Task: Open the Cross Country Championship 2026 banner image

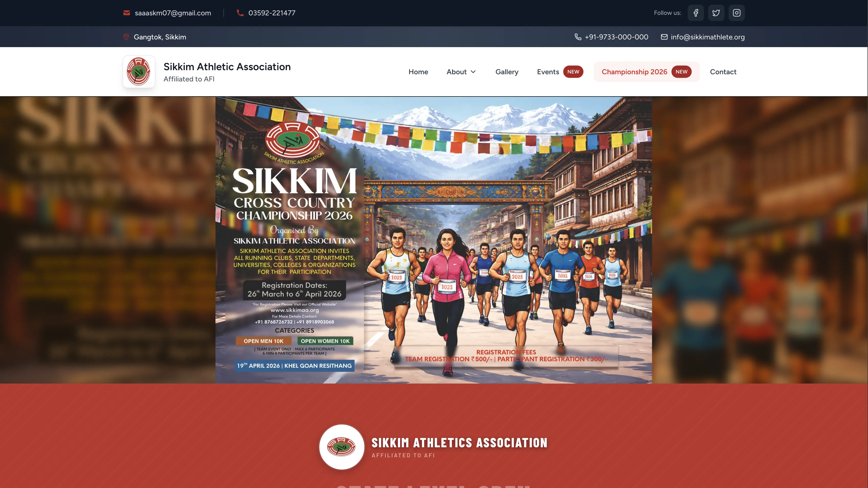Action: tap(434, 240)
